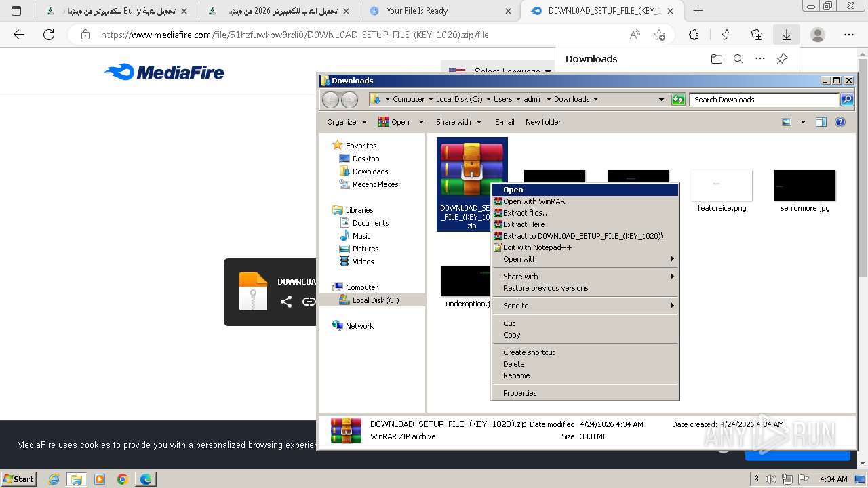Image resolution: width=868 pixels, height=488 pixels.
Task: Expand the Send to submenu
Action: 585,306
